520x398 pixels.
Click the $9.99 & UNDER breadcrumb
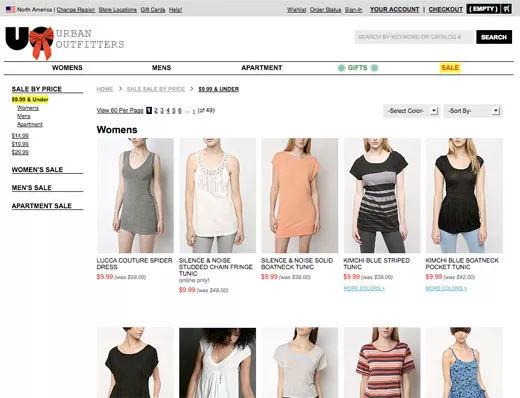219,89
